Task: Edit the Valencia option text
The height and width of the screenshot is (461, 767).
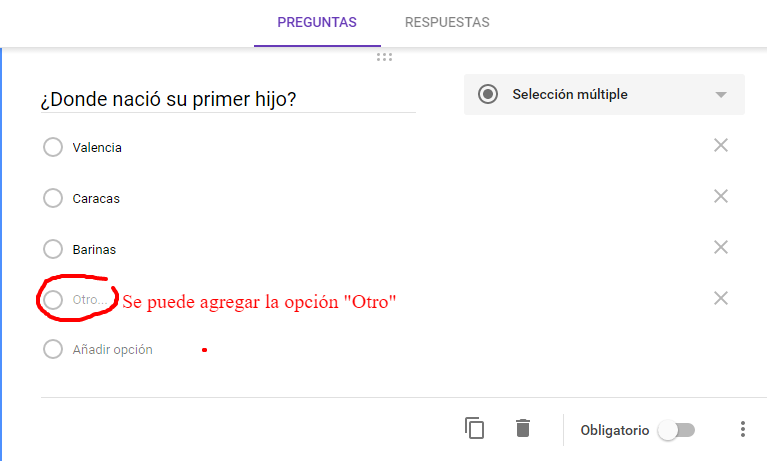Action: click(97, 148)
